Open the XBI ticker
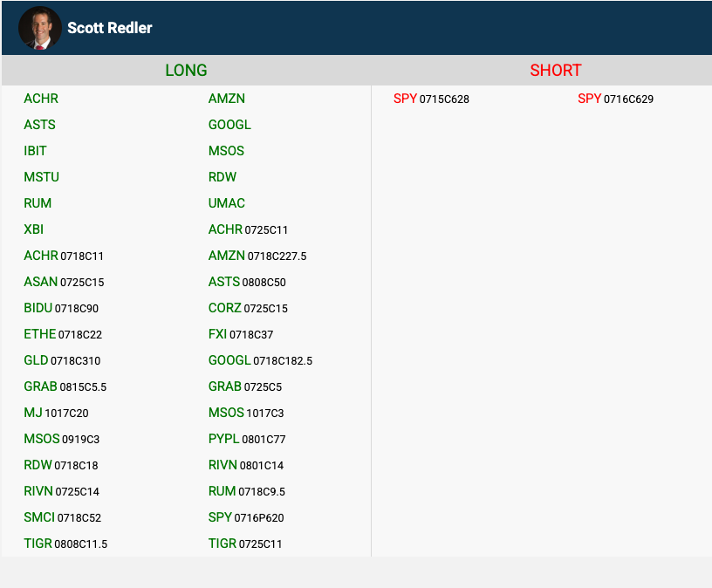Viewport: 712px width, 588px height. point(33,229)
